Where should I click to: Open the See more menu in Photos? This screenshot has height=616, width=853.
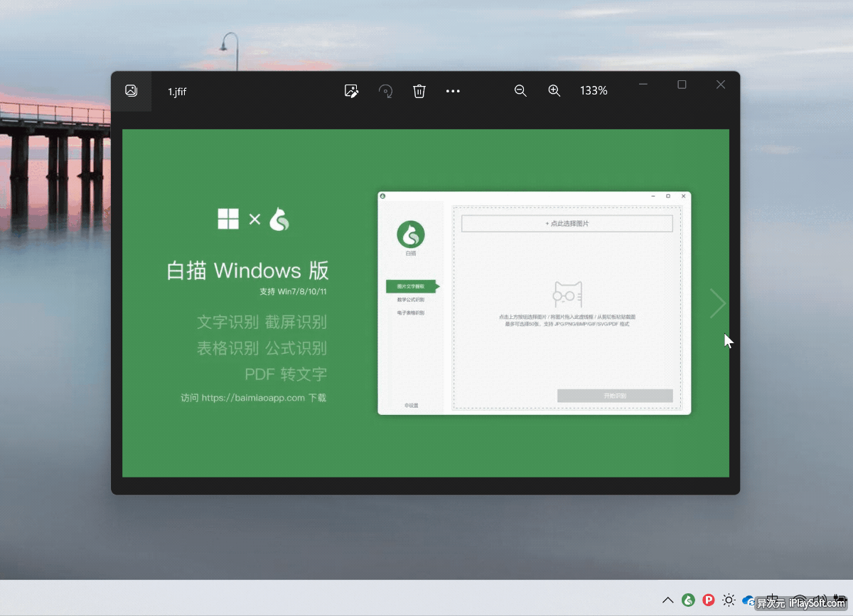pos(454,91)
